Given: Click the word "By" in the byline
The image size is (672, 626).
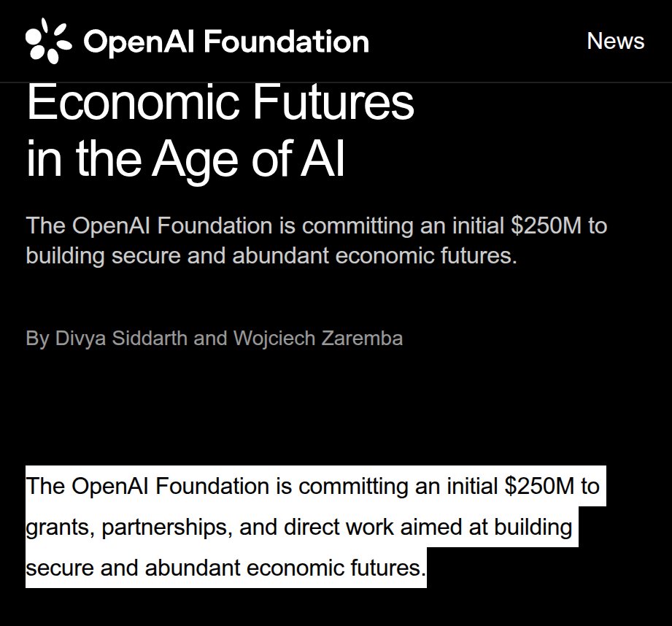Looking at the screenshot, I should pyautogui.click(x=37, y=339).
